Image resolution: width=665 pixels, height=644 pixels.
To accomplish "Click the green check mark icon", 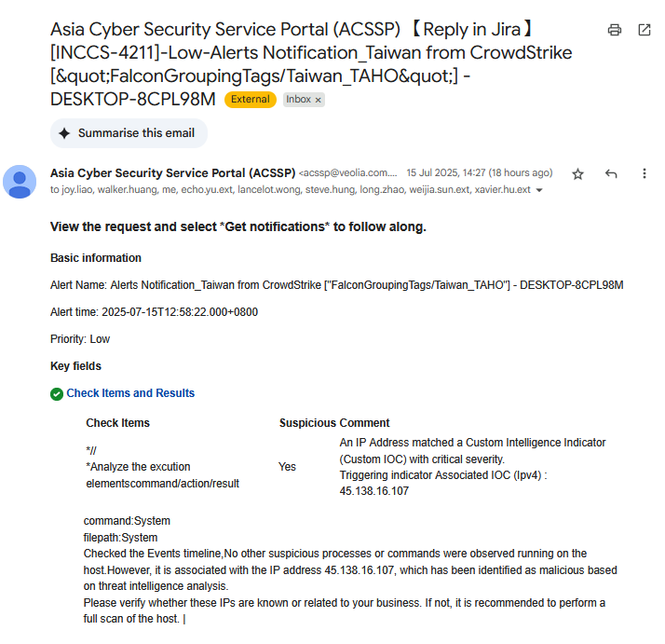I will pyautogui.click(x=57, y=393).
